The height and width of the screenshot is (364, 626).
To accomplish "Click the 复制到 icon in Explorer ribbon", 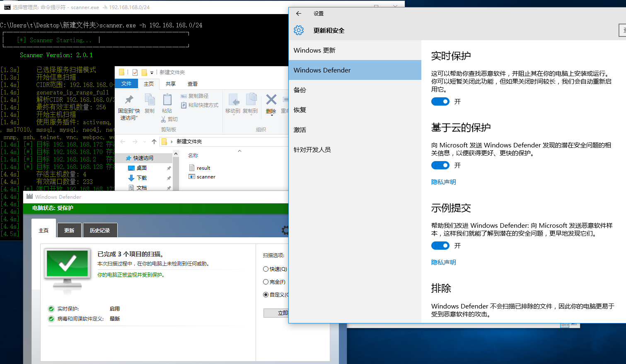I will coord(251,99).
